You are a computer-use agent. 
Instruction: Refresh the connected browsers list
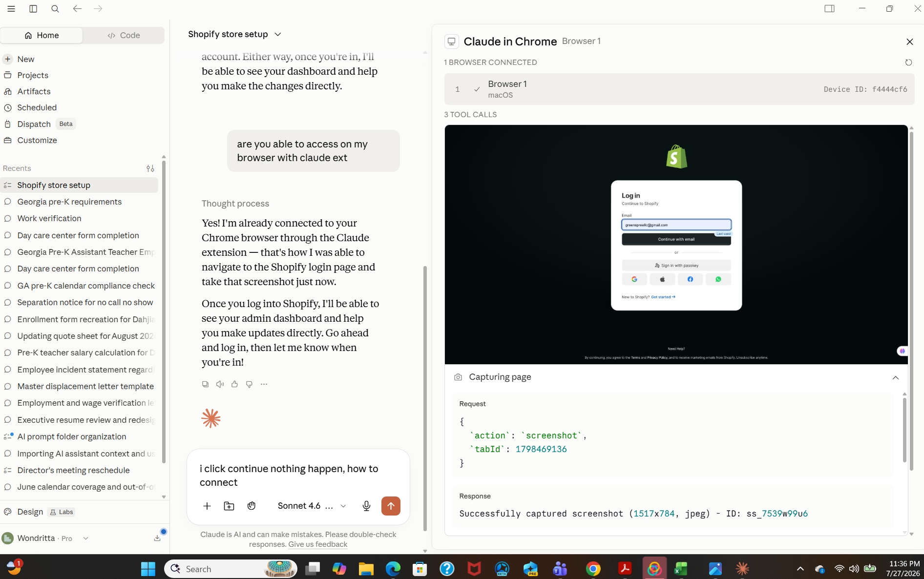(908, 62)
